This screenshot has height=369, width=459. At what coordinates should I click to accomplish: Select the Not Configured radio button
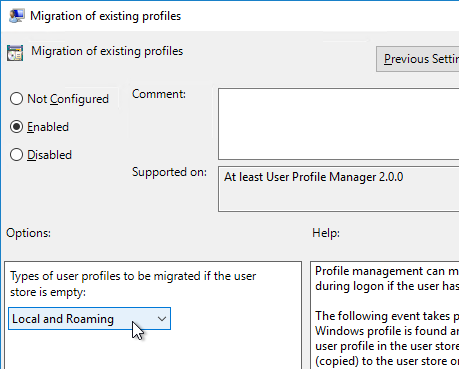pyautogui.click(x=16, y=99)
